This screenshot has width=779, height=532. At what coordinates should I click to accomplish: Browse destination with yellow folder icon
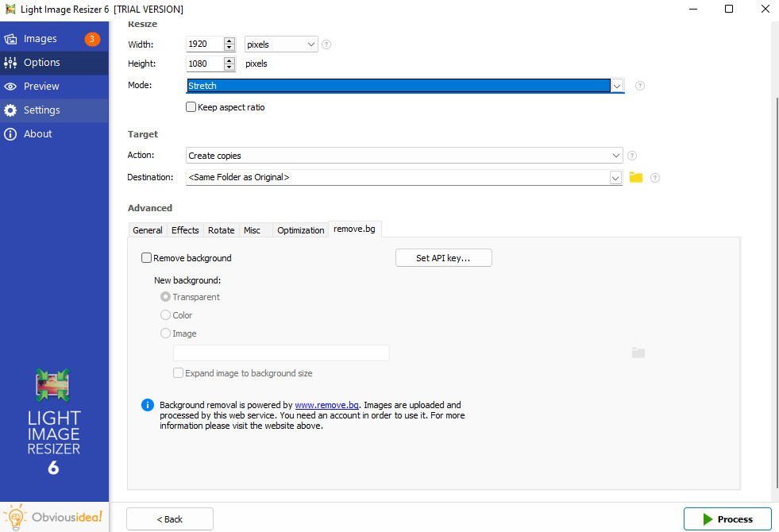pyautogui.click(x=635, y=177)
